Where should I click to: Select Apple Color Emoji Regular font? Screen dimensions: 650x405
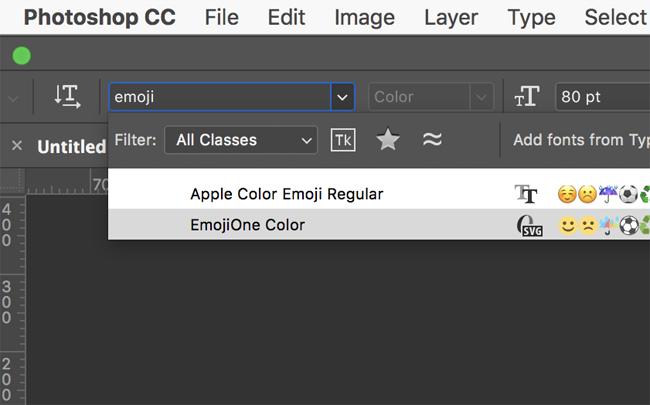tap(286, 194)
